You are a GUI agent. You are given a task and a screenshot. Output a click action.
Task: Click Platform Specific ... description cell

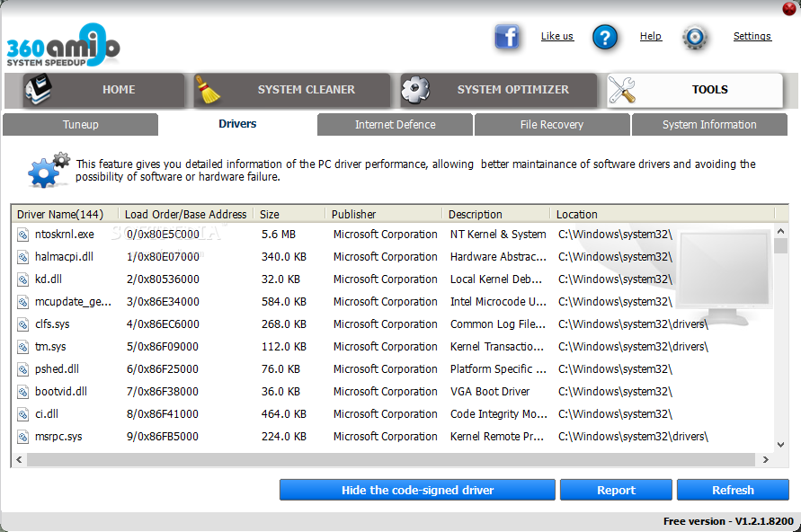pos(498,369)
